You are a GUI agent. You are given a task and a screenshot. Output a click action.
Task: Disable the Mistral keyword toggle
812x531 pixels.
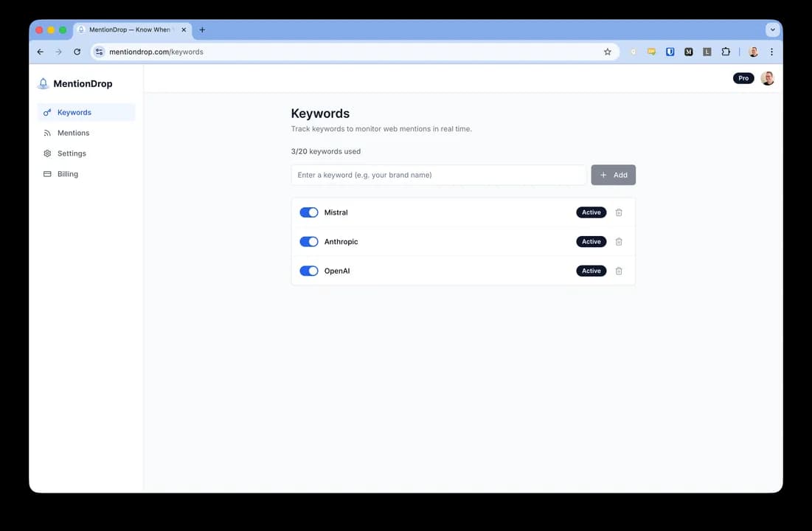tap(309, 212)
